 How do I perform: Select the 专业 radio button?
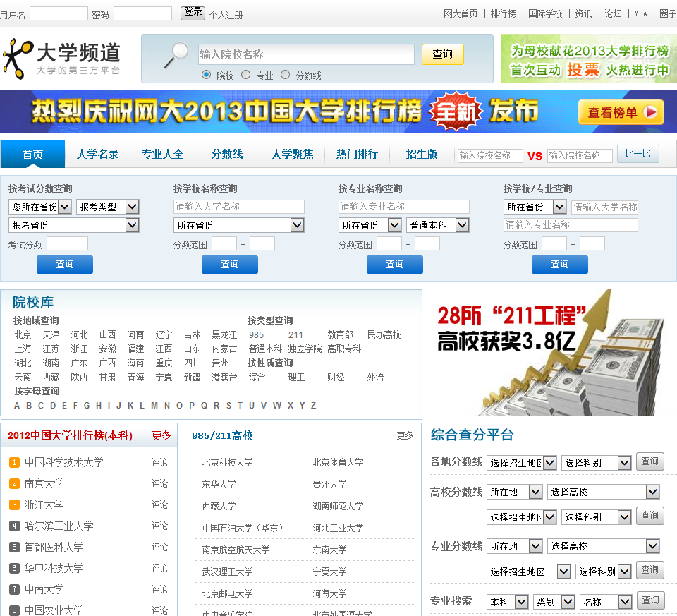pyautogui.click(x=245, y=75)
